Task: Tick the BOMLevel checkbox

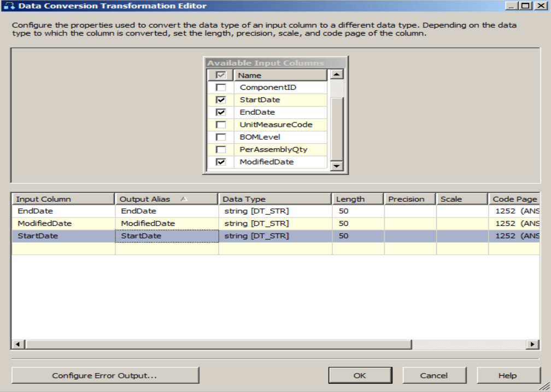Action: [x=221, y=137]
